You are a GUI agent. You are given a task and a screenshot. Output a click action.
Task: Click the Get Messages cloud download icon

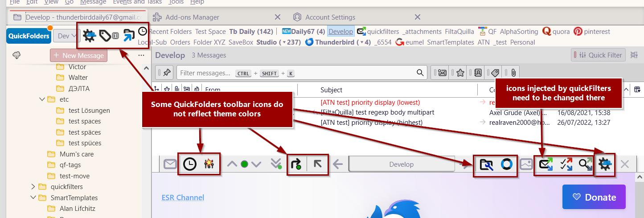click(x=17, y=55)
